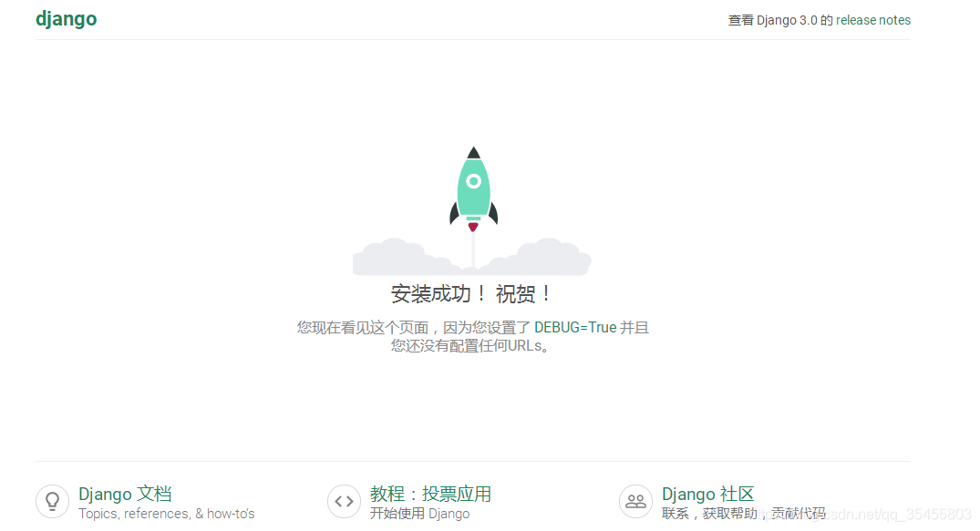The width and height of the screenshot is (980, 531).
Task: Open the Django 社区 community link
Action: 708,494
